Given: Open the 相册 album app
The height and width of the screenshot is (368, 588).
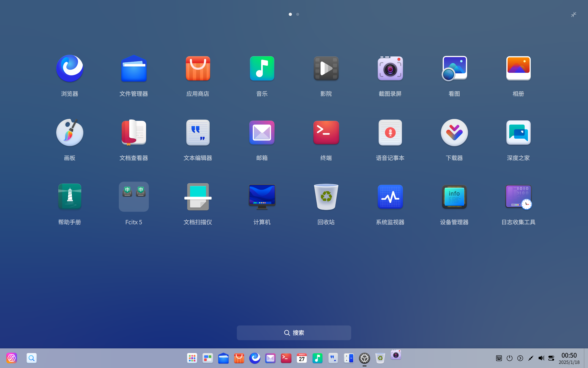Looking at the screenshot, I should tap(518, 68).
